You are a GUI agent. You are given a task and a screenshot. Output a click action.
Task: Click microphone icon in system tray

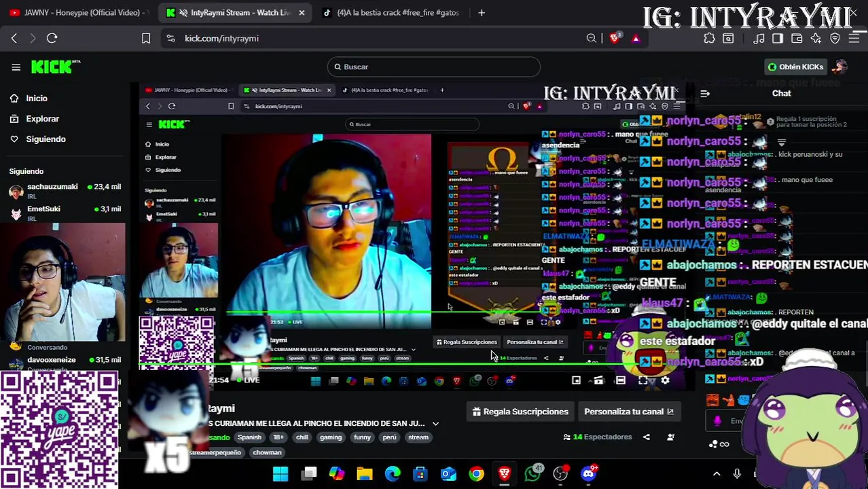(737, 474)
